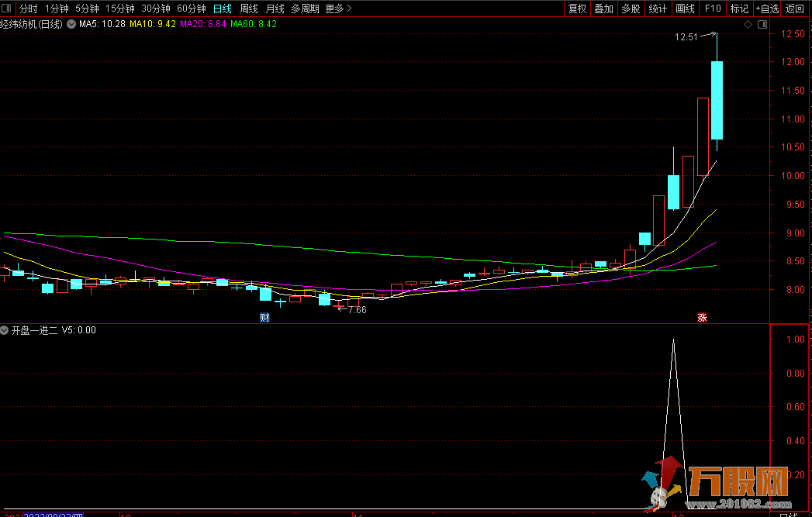Click the 标记 mark button
This screenshot has width=812, height=517.
click(740, 9)
